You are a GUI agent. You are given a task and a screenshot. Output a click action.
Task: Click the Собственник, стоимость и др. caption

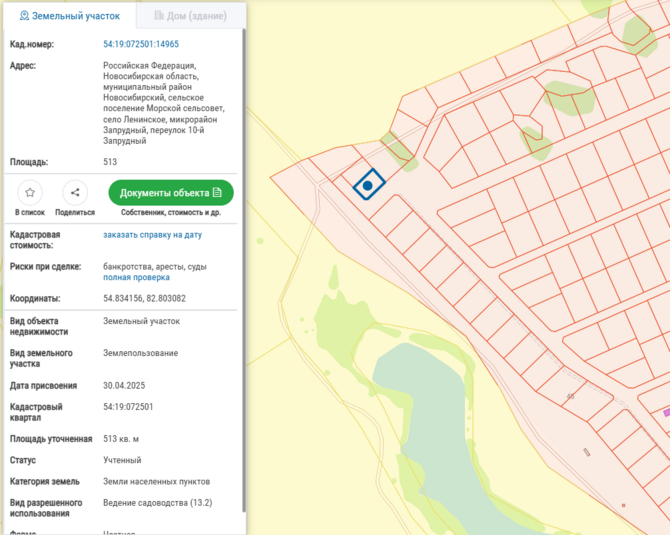tap(171, 213)
